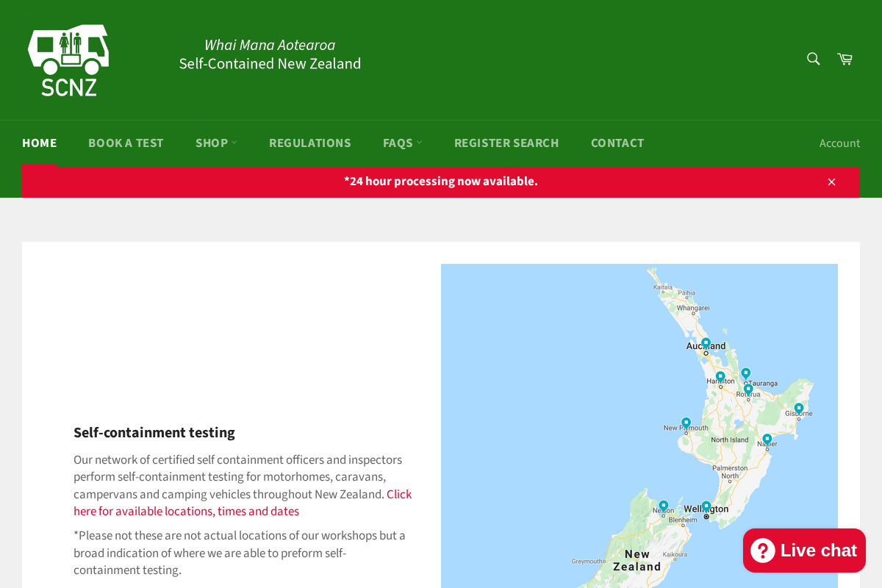882x588 pixels.
Task: Click the SCNZ campervan logo
Action: [68, 60]
